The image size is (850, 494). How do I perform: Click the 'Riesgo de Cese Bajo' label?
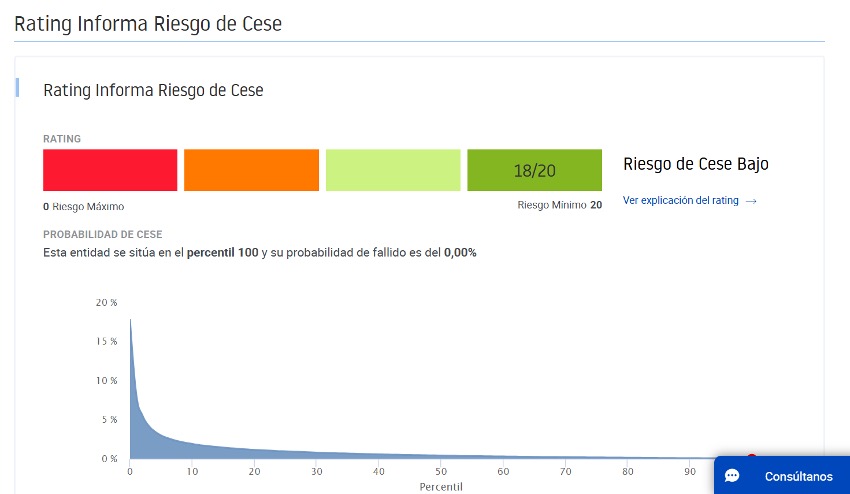696,164
